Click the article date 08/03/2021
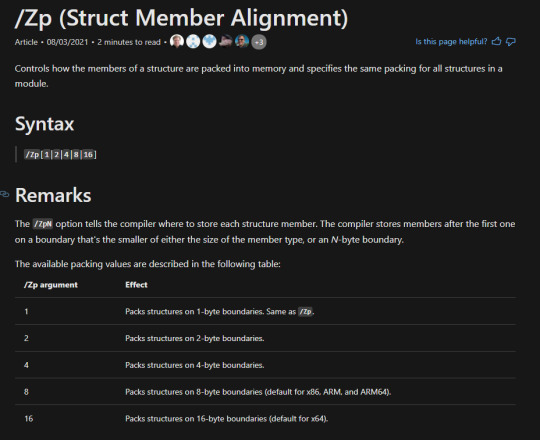The width and height of the screenshot is (540, 440). tap(68, 42)
